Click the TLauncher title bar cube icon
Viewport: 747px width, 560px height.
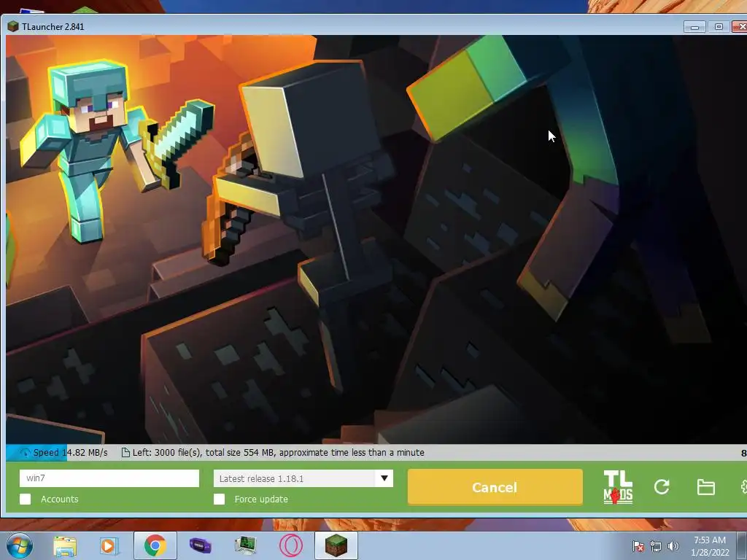coord(13,27)
